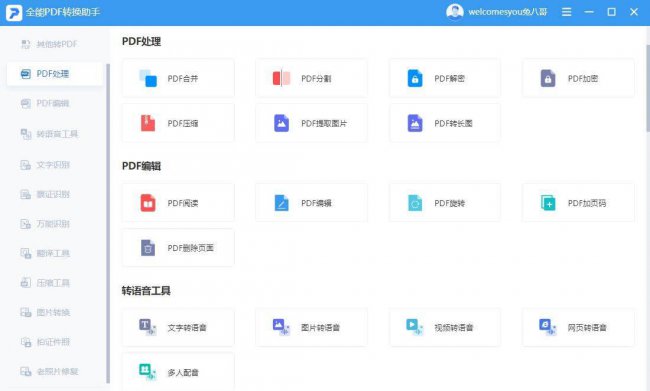Click the app logo in title bar
This screenshot has height=391, width=650.
coord(14,12)
